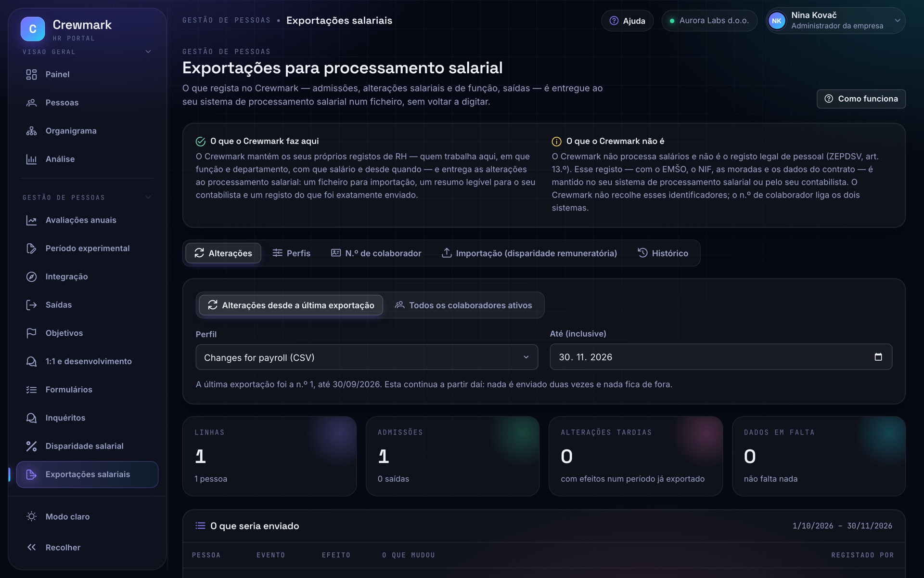
Task: Open Disparidade salarial page
Action: (x=87, y=446)
